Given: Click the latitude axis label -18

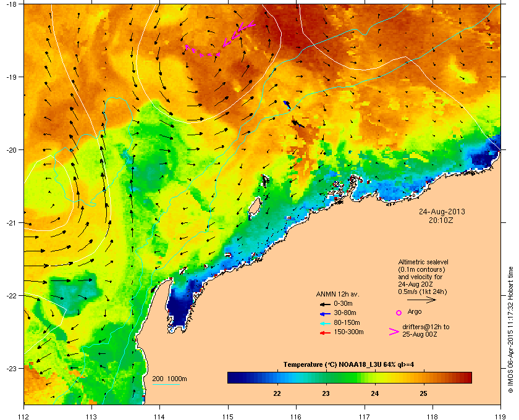Looking at the screenshot, I should pos(11,4).
